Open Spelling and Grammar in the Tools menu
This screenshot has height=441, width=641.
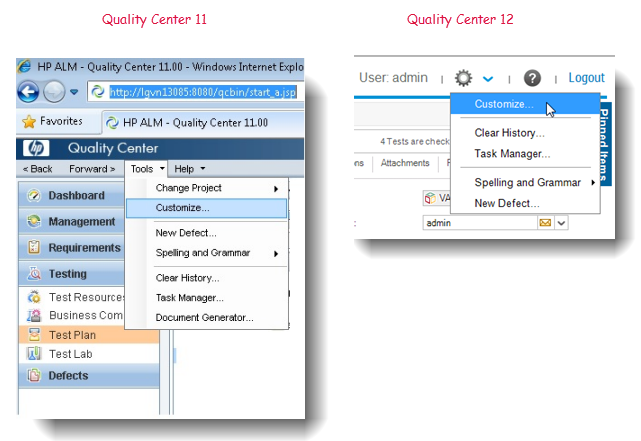206,253
